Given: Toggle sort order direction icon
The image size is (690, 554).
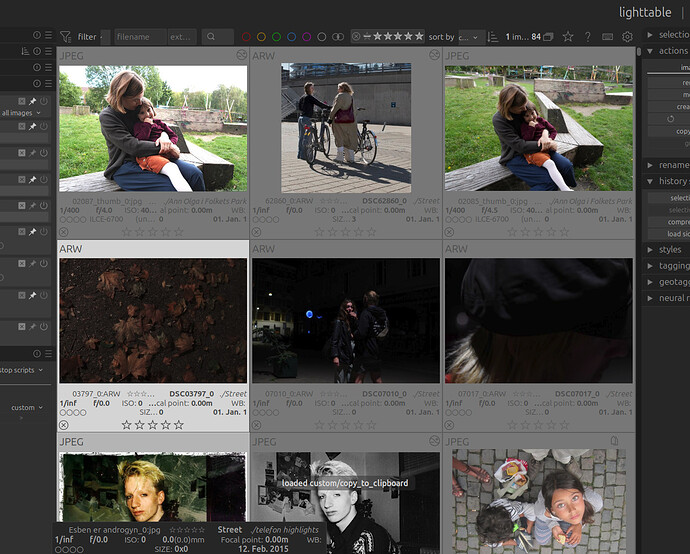Looking at the screenshot, I should (493, 37).
